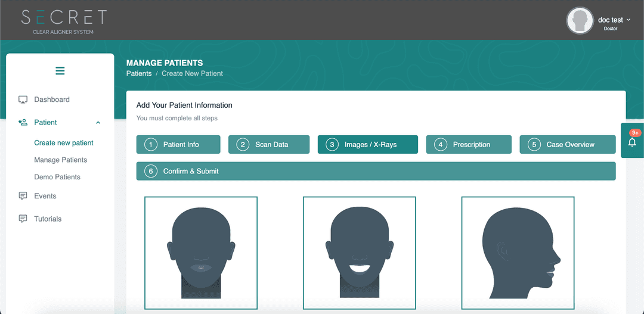
Task: Click the SECRET Clear Aligner logo
Action: pyautogui.click(x=64, y=20)
